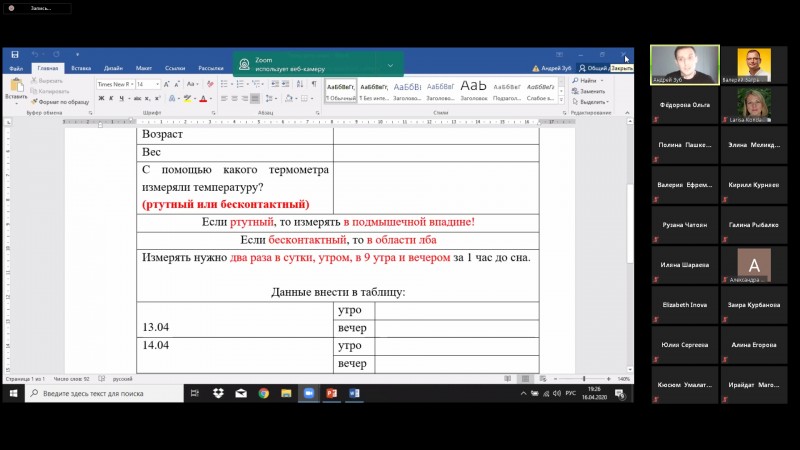Switch to Дизайн tab
The image size is (800, 450).
(113, 68)
